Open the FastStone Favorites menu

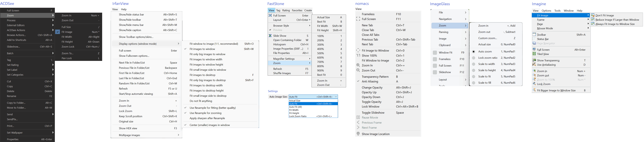click(x=297, y=10)
